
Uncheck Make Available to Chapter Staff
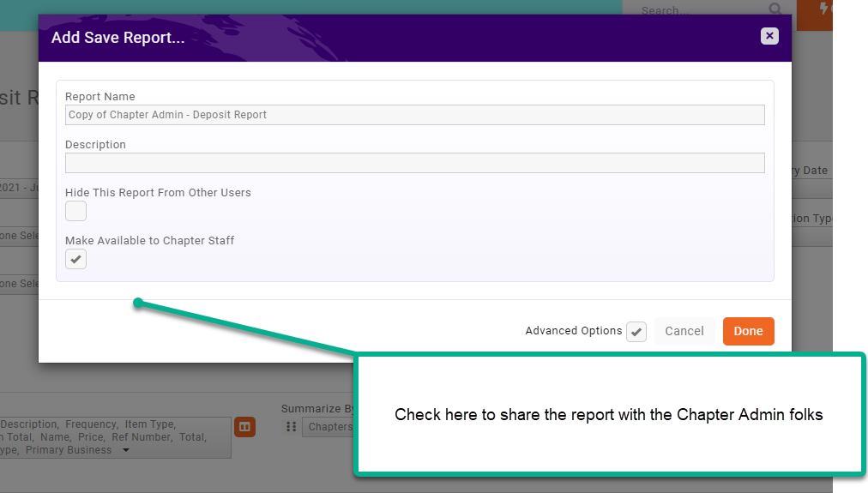[76, 259]
